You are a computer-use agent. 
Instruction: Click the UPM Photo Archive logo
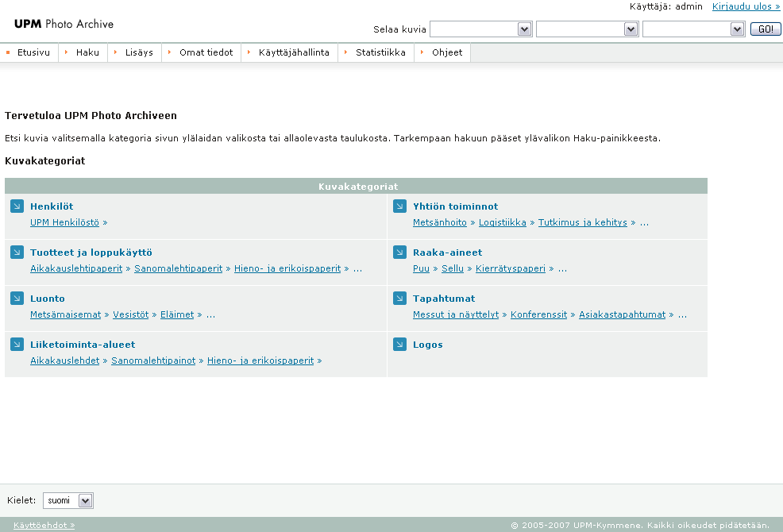pyautogui.click(x=64, y=24)
